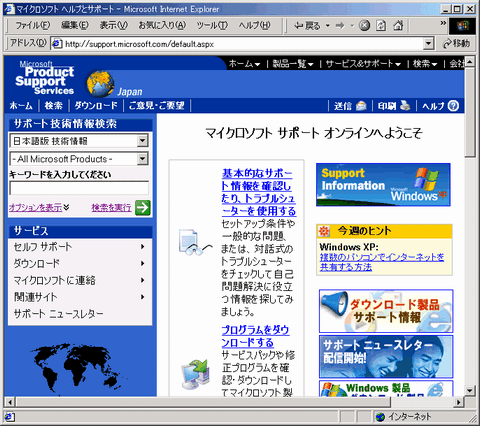The width and height of the screenshot is (480, 426).
Task: Open the 日本語版 技術情報 dropdown
Action: click(143, 141)
